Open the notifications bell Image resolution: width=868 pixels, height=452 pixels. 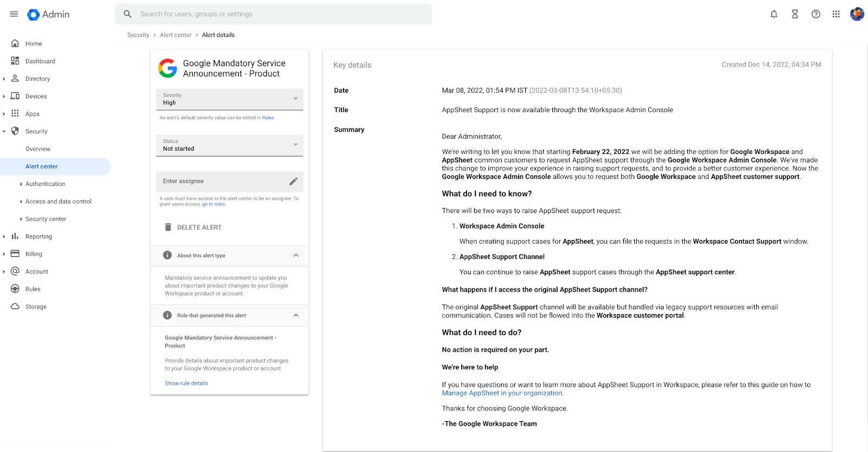[774, 14]
